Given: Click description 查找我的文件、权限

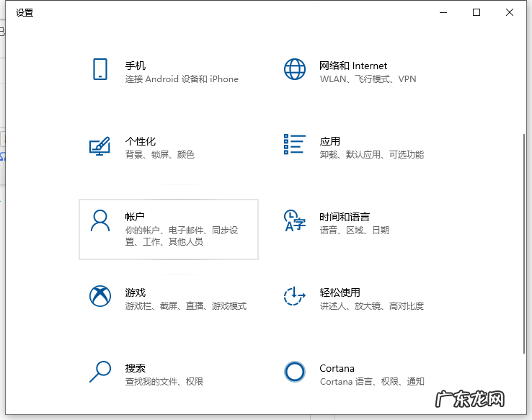Looking at the screenshot, I should (x=164, y=382).
